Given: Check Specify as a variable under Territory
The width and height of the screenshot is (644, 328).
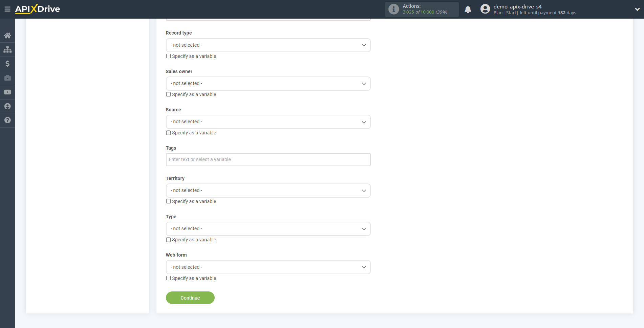Looking at the screenshot, I should click(x=168, y=201).
